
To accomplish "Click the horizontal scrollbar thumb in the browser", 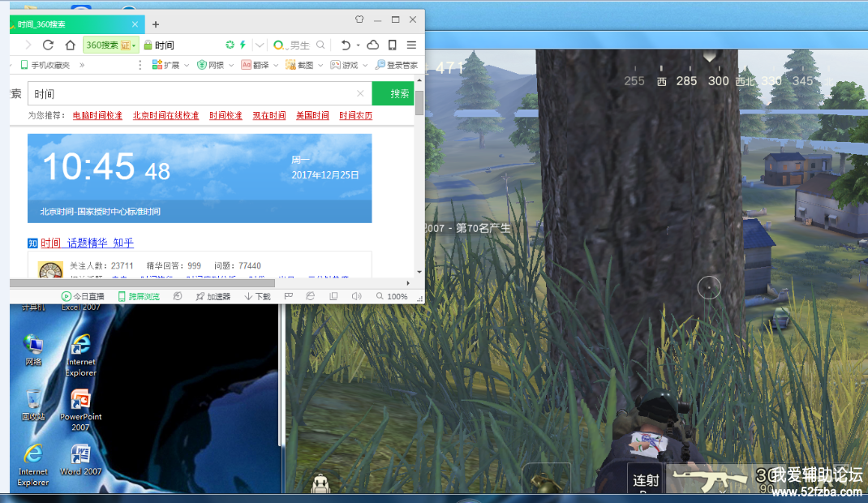I will coord(142,283).
